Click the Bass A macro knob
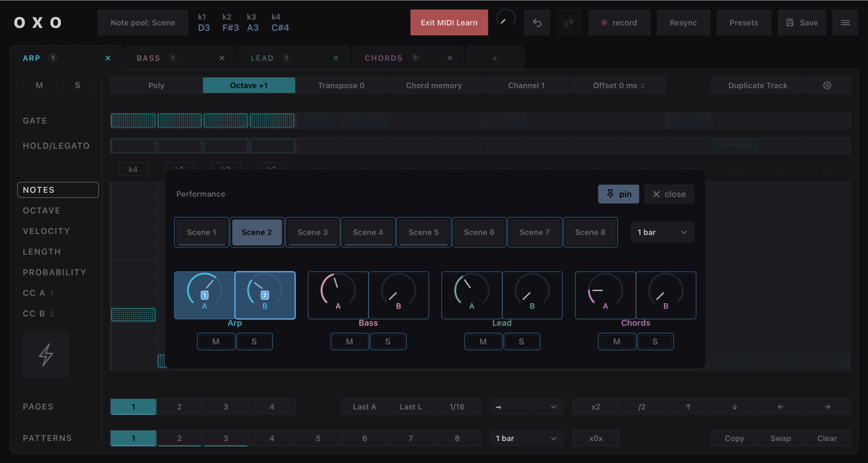868x463 pixels. click(x=338, y=295)
